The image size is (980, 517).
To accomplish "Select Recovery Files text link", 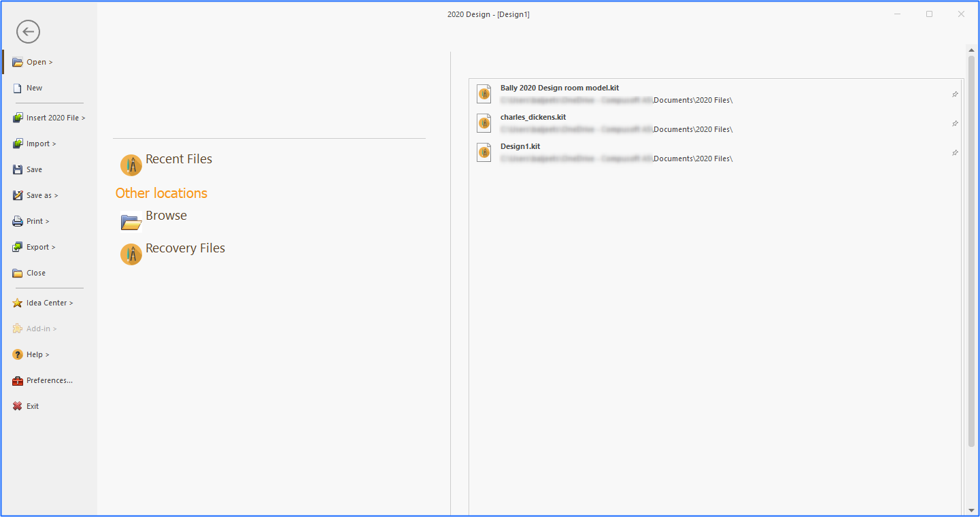I will 185,248.
